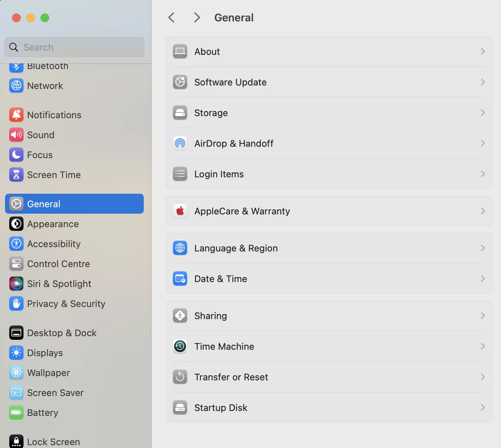
Task: Go back with the back arrow
Action: coord(172,17)
